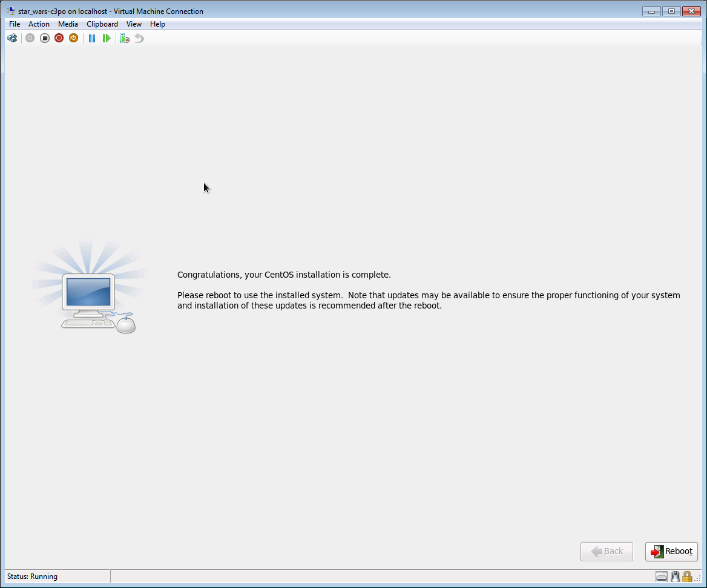Viewport: 707px width, 588px height.
Task: Save VM state with orange power icon
Action: pos(73,38)
